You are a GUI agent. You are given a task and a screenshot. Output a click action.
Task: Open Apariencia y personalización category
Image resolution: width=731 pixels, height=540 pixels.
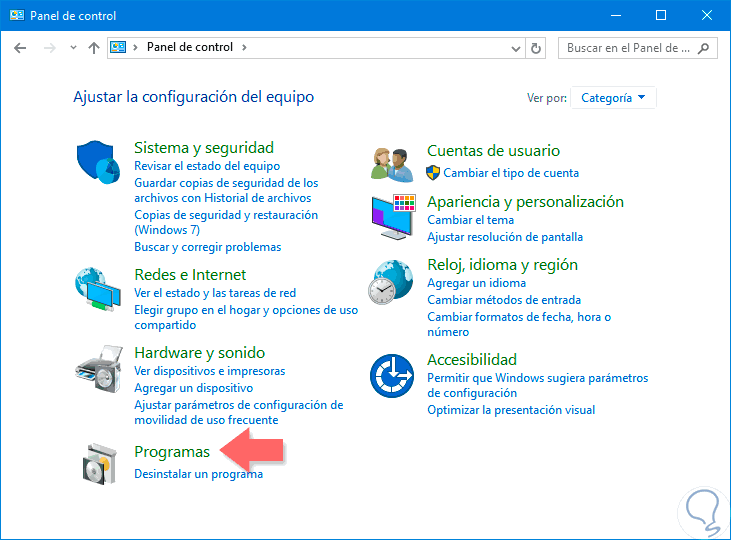pyautogui.click(x=525, y=201)
